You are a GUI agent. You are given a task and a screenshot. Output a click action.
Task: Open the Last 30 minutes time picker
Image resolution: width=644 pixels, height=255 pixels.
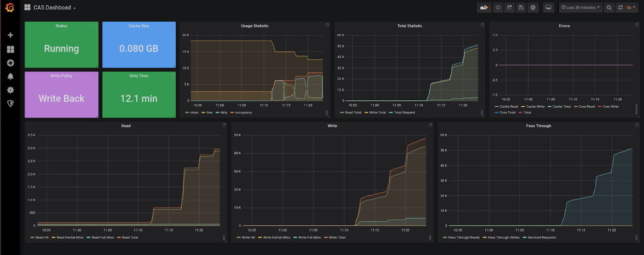tap(580, 7)
